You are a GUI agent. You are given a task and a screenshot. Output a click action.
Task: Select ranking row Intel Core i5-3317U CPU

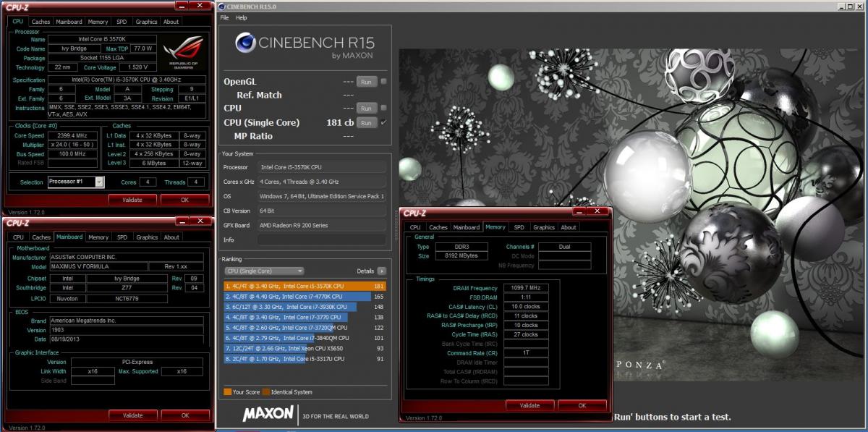pos(305,358)
